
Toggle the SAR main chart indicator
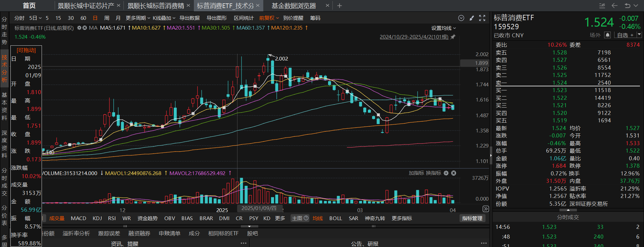353,218
